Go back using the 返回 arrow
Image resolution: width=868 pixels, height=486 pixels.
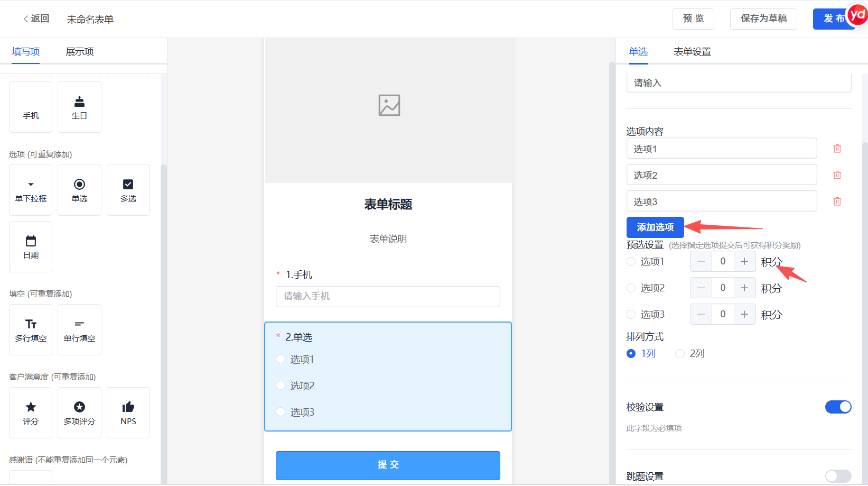click(x=36, y=19)
